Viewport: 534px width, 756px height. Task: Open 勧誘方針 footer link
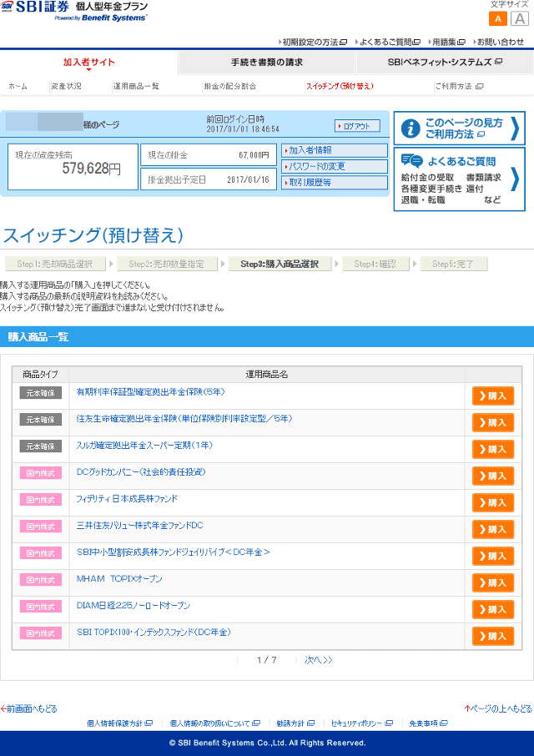(x=295, y=723)
